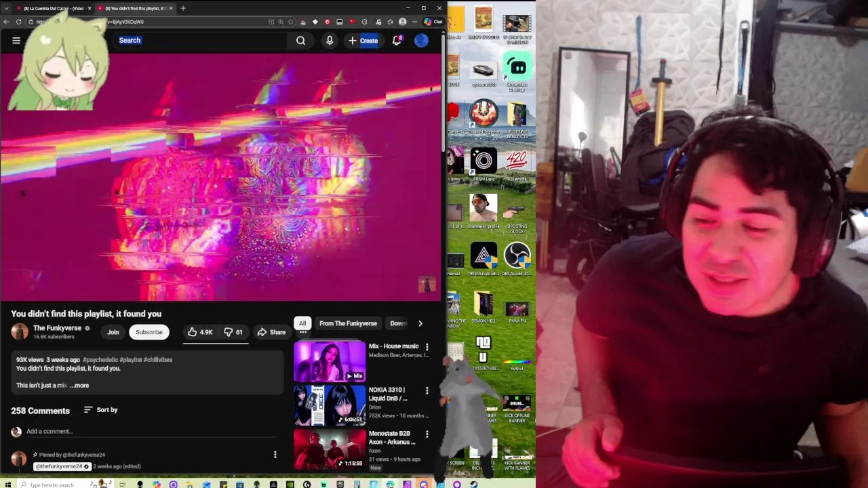Viewport: 868px width, 488px height.
Task: Open the 420 emote desktop file
Action: (517, 163)
